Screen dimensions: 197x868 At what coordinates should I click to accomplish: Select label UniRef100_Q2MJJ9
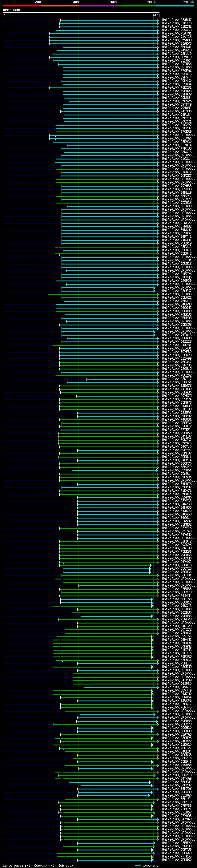pos(177,54)
